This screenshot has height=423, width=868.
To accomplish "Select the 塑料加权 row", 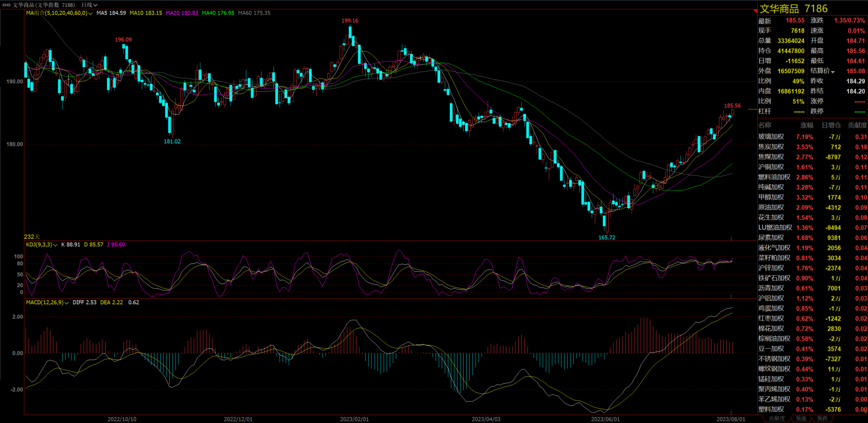I will pyautogui.click(x=812, y=410).
